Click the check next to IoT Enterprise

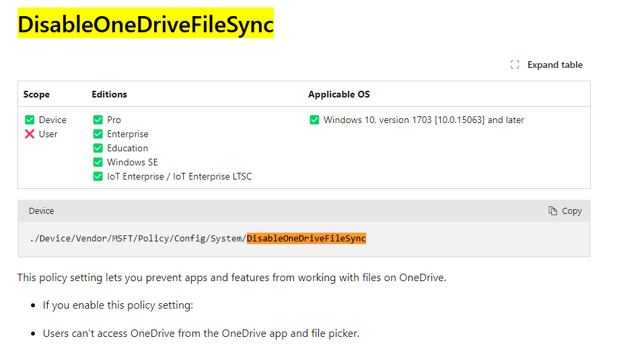tap(98, 176)
